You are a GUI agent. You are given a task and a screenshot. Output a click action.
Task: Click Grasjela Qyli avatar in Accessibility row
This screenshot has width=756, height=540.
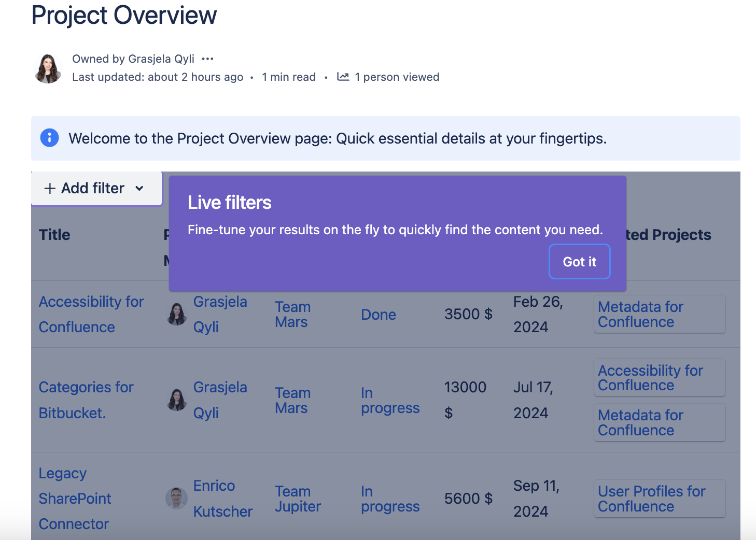177,314
